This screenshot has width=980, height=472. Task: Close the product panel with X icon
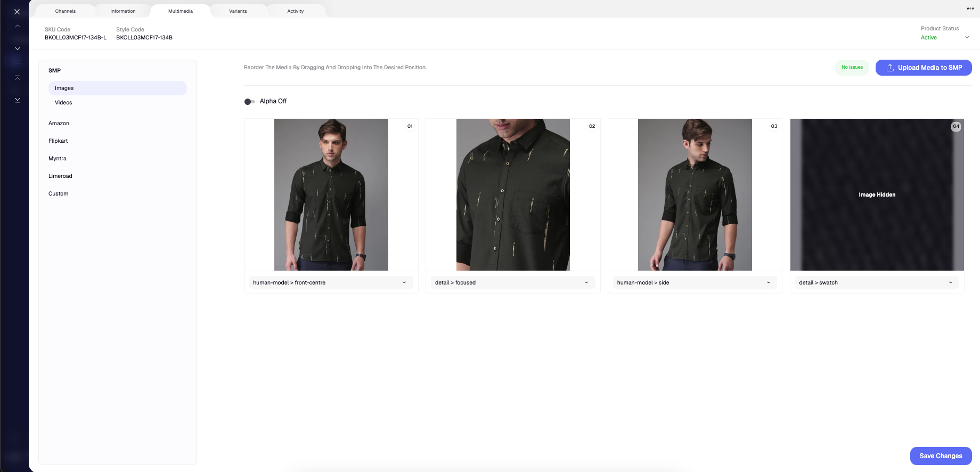tap(17, 11)
